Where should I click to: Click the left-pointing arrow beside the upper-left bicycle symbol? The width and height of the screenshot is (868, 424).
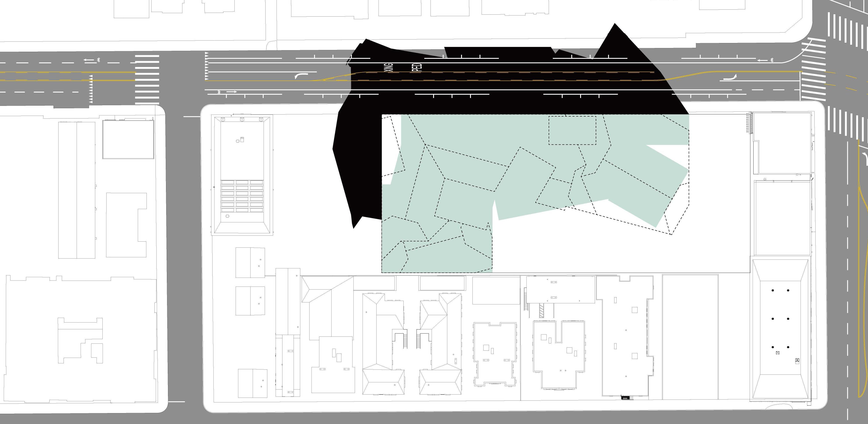point(89,60)
